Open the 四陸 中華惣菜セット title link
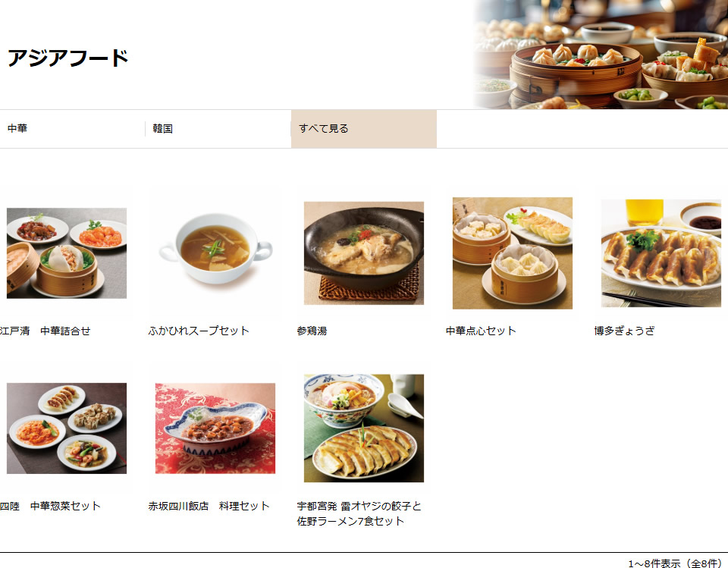This screenshot has height=568, width=728. (50, 506)
